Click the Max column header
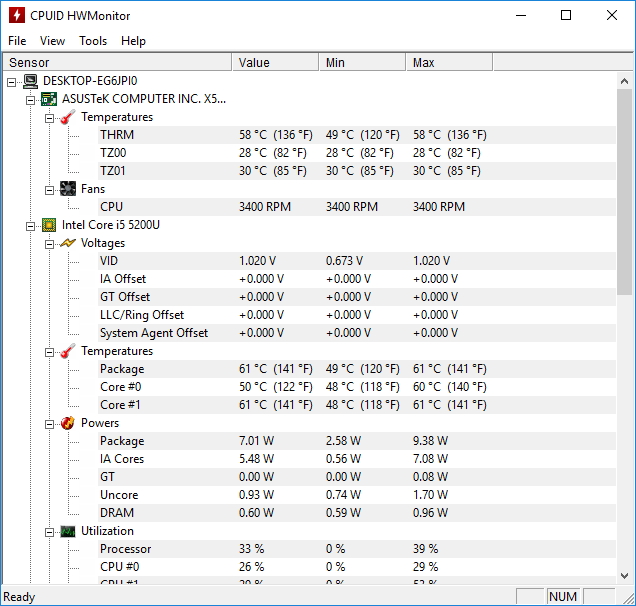This screenshot has height=606, width=636. click(449, 62)
